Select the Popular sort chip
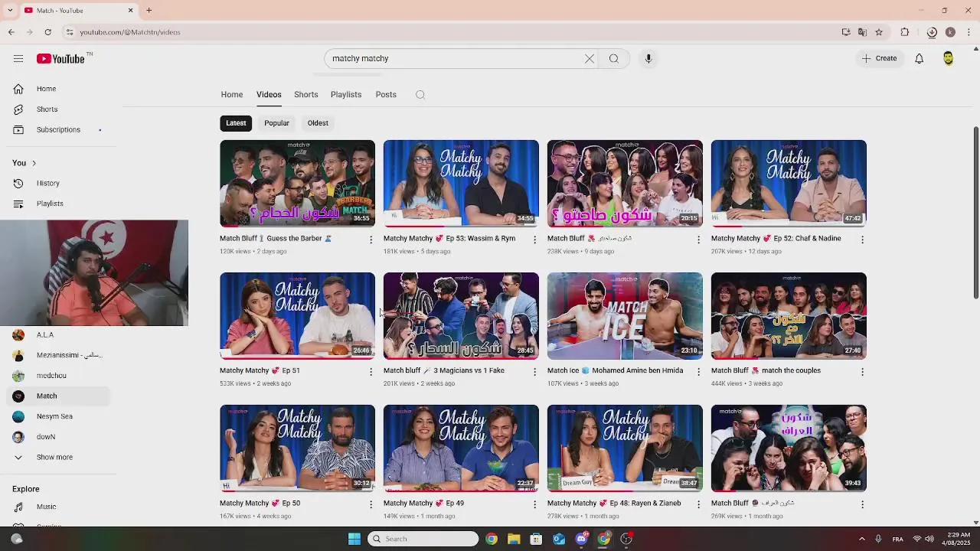 (276, 123)
